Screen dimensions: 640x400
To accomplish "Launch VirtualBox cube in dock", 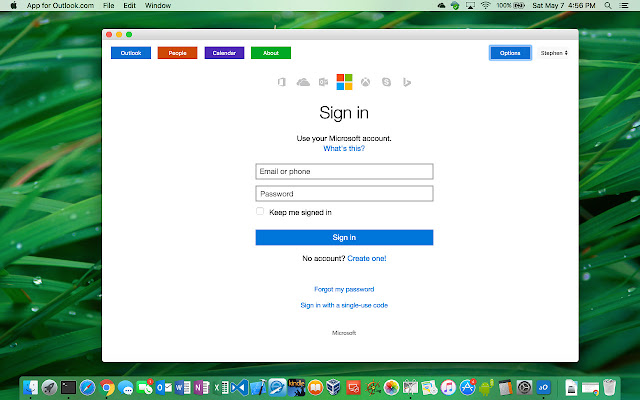I will coord(333,387).
